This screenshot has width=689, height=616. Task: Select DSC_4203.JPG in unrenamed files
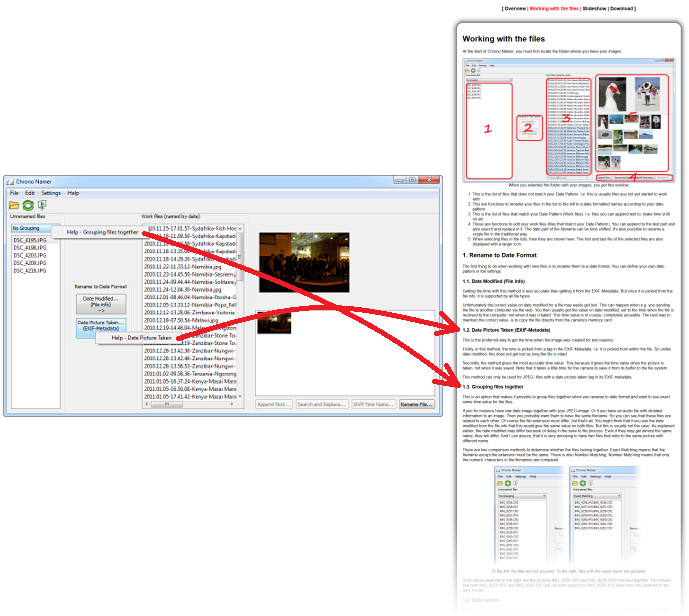(30, 255)
